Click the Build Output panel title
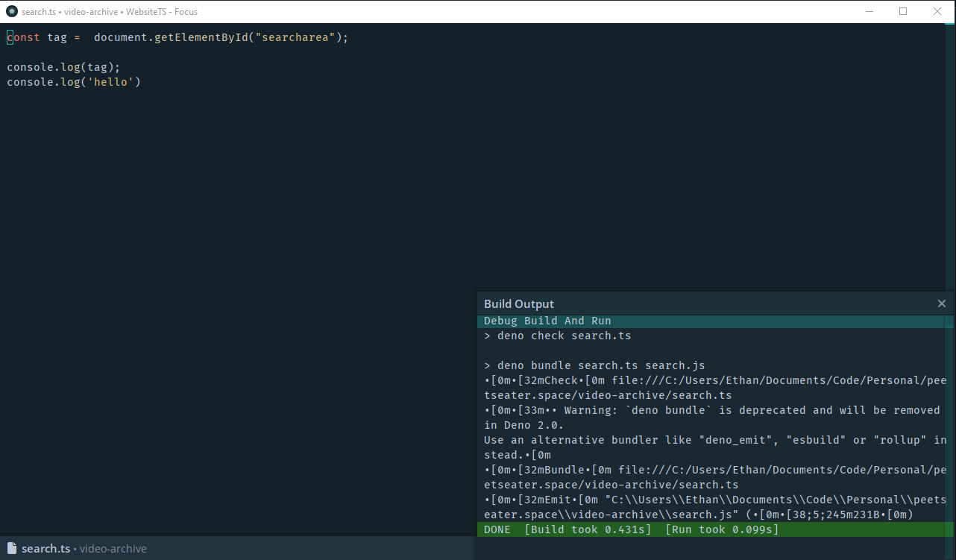The width and height of the screenshot is (956, 560). 519,303
